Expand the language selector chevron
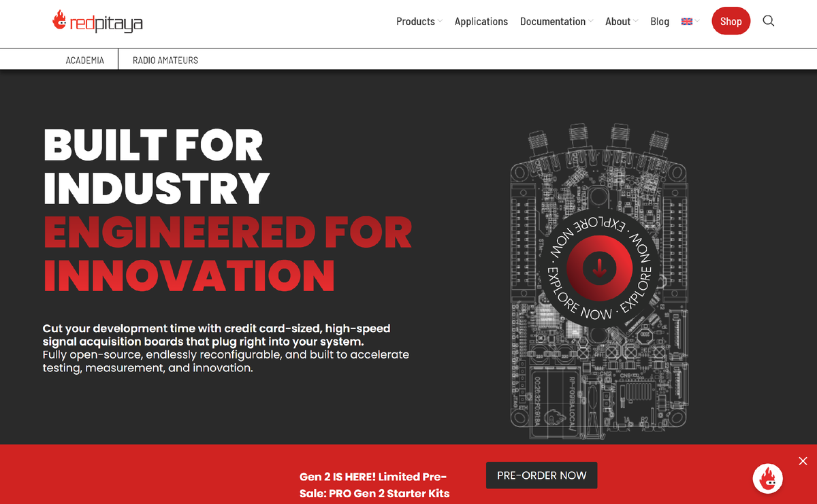The width and height of the screenshot is (817, 504). 697,22
